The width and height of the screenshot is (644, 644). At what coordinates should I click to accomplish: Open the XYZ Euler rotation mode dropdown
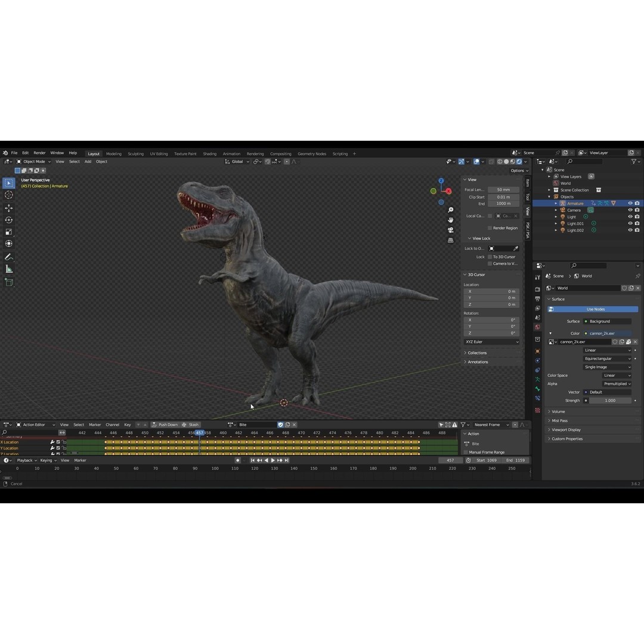[x=491, y=342]
